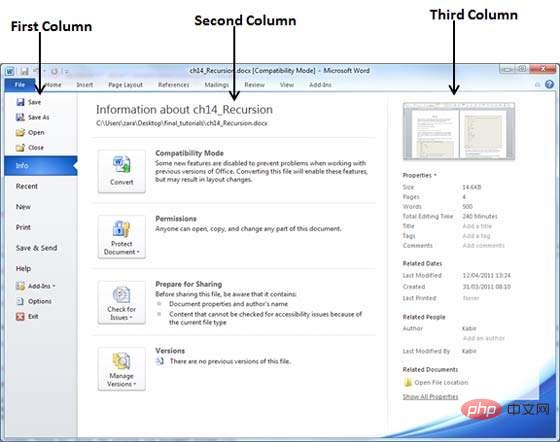
Task: Open Word Help question mark icon
Action: tap(549, 84)
